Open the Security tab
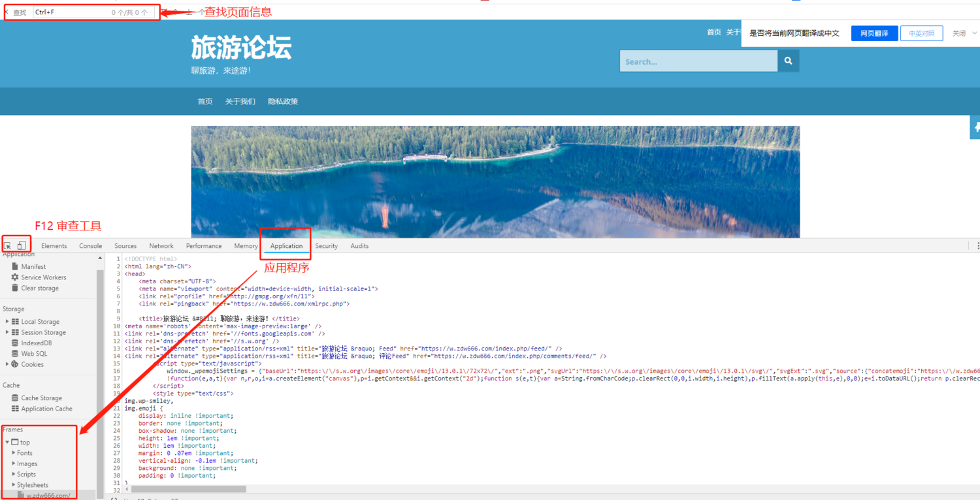980x500 pixels. click(327, 246)
